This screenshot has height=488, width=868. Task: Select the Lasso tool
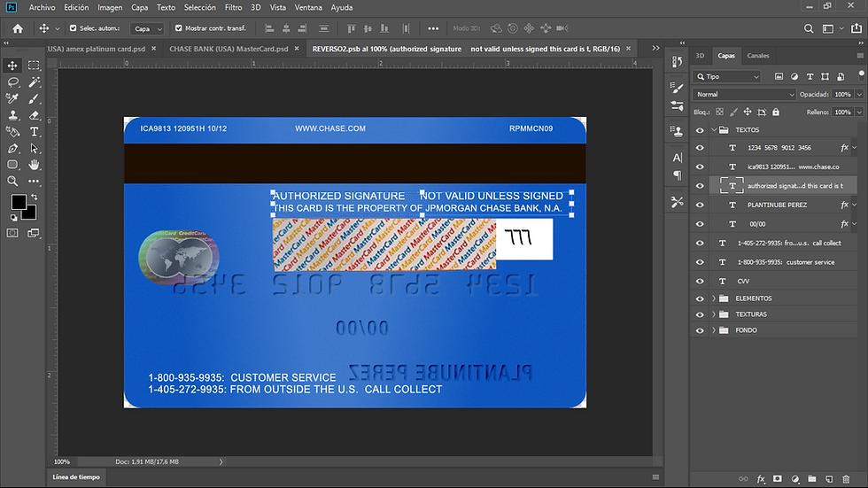tap(12, 81)
